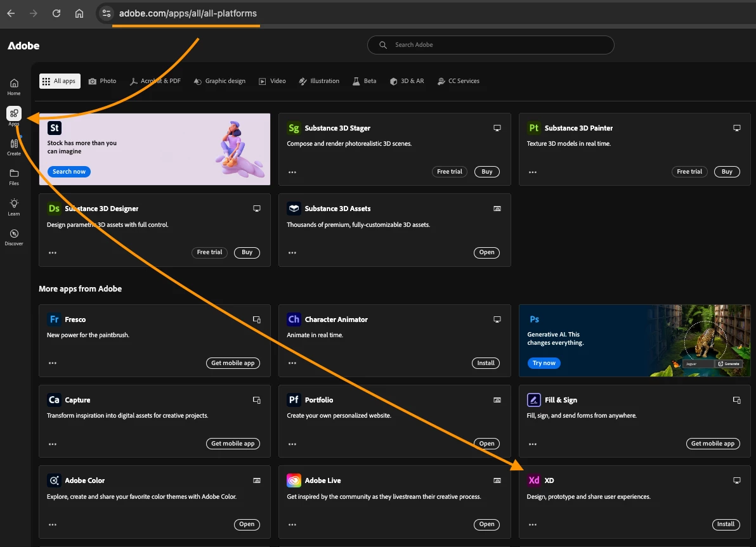Click Try now on Photoshop banner
Viewport: 756px width, 547px height.
tap(544, 363)
